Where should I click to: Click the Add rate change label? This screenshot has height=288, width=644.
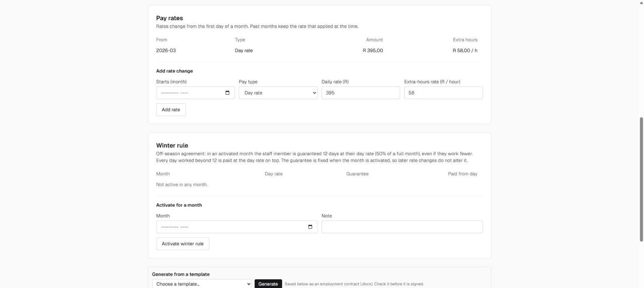[175, 71]
